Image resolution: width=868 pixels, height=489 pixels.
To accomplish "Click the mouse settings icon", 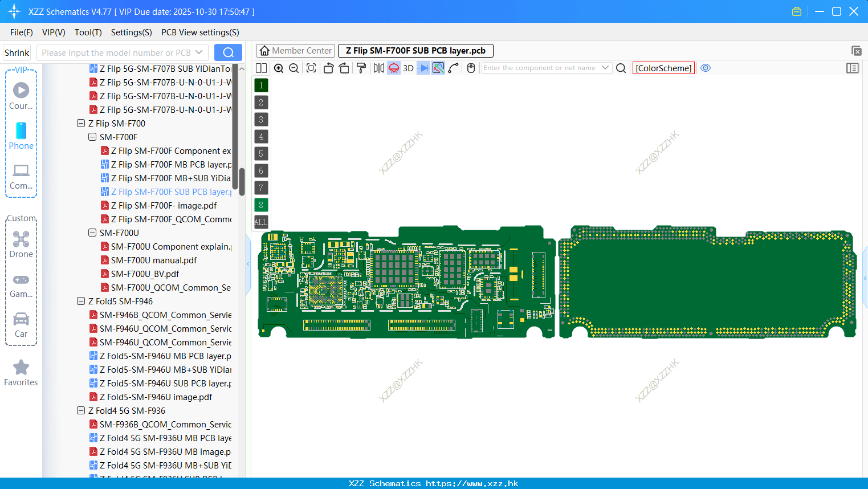I will [x=471, y=68].
